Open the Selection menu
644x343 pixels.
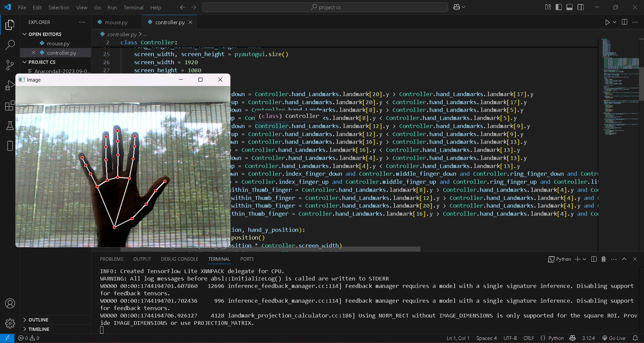pyautogui.click(x=59, y=7)
